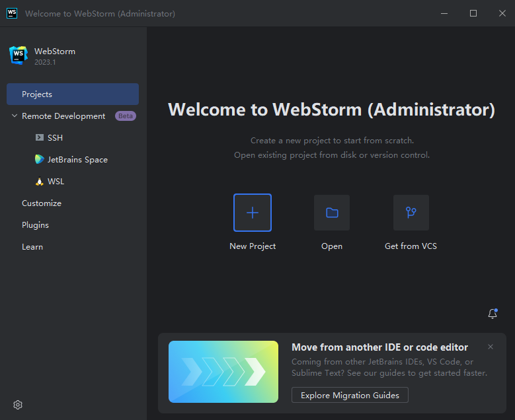This screenshot has width=515, height=420.
Task: Click the Get from VCS branch icon
Action: point(411,213)
